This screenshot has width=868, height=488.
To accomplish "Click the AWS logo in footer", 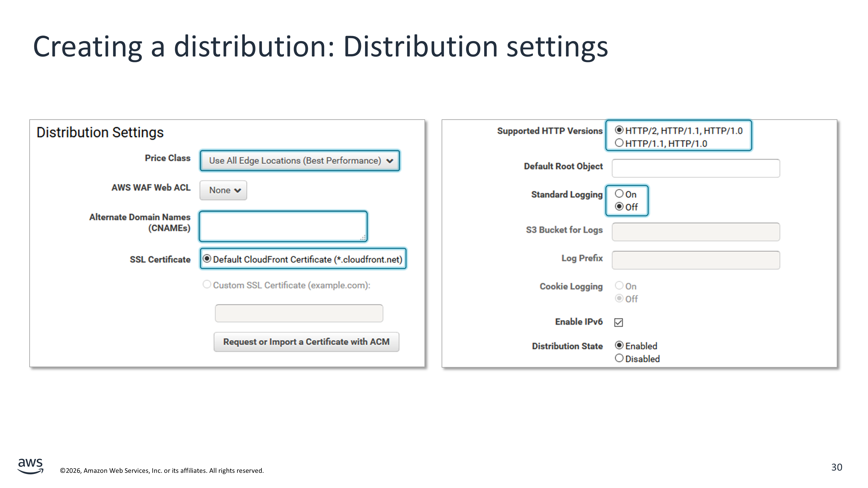I will click(30, 466).
